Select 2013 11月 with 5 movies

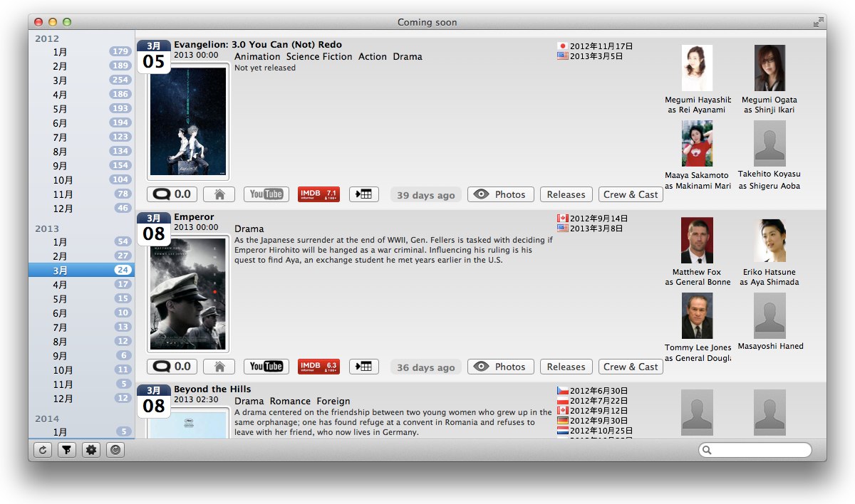click(x=81, y=384)
